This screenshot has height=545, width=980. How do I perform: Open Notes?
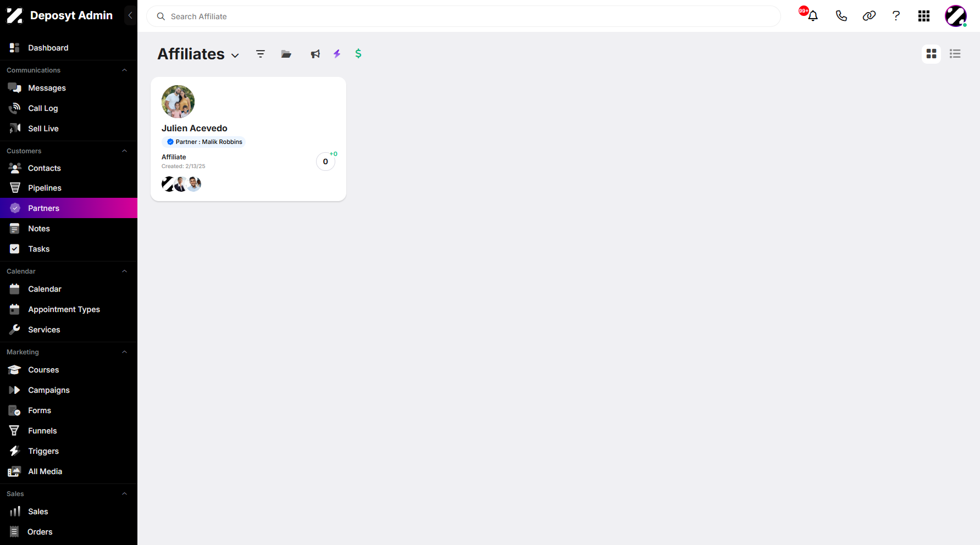pos(69,229)
